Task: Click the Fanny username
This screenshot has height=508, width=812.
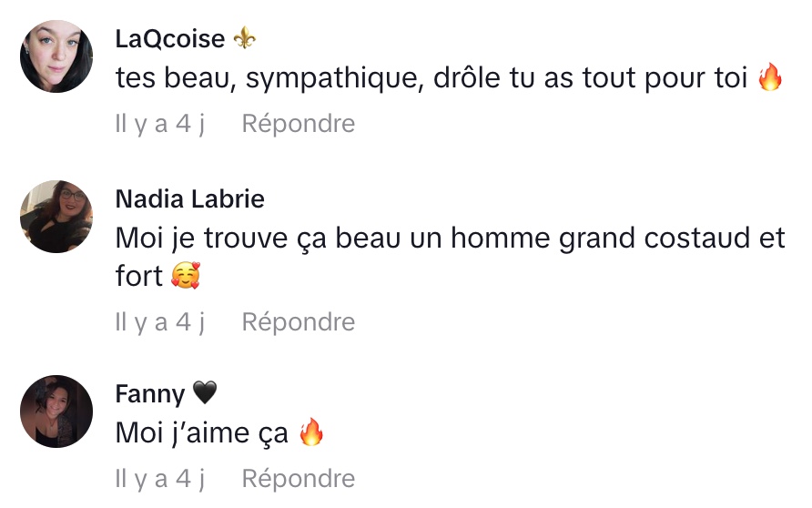Action: tap(150, 394)
